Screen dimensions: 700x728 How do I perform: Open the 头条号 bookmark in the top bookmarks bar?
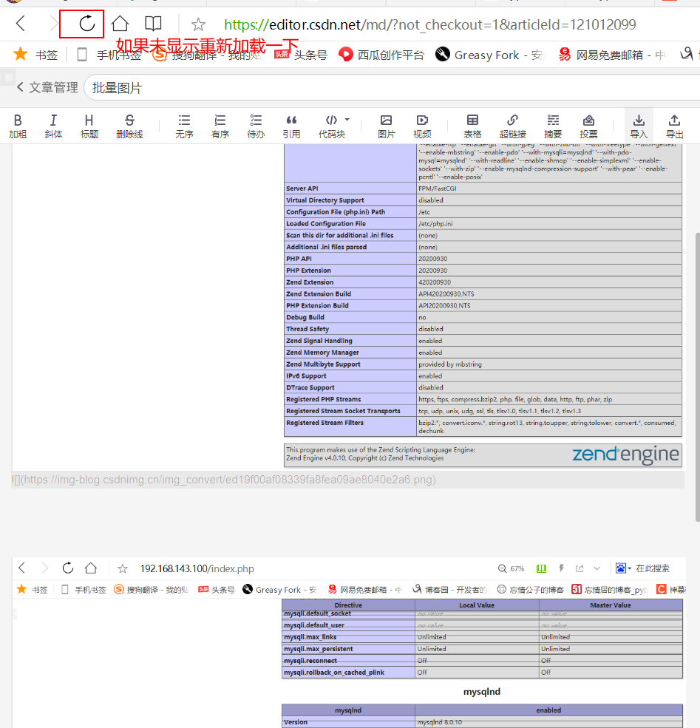(x=301, y=55)
